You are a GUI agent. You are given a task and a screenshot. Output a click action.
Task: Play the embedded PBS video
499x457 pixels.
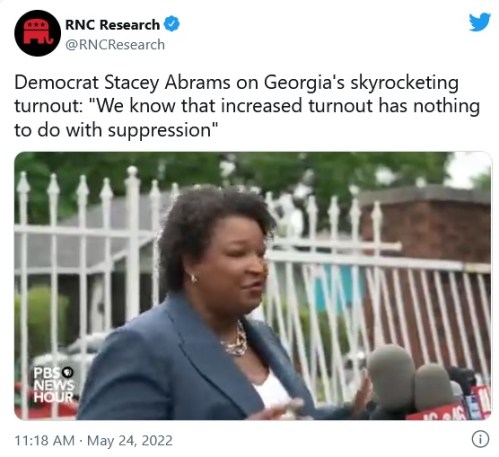252,286
